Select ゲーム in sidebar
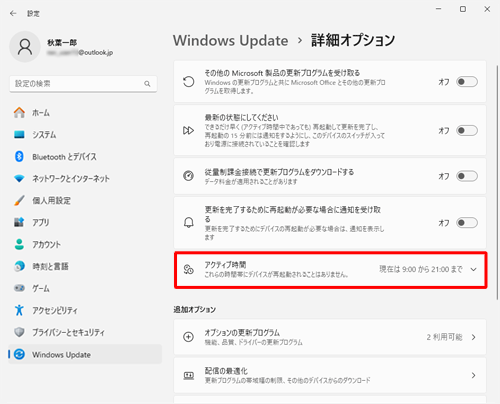 pyautogui.click(x=85, y=288)
